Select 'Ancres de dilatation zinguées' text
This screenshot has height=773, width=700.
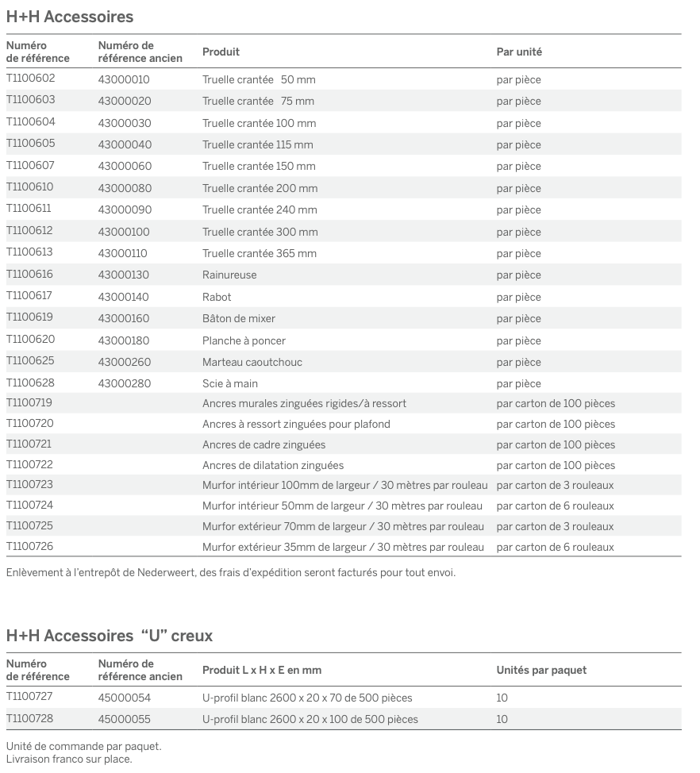click(x=273, y=465)
